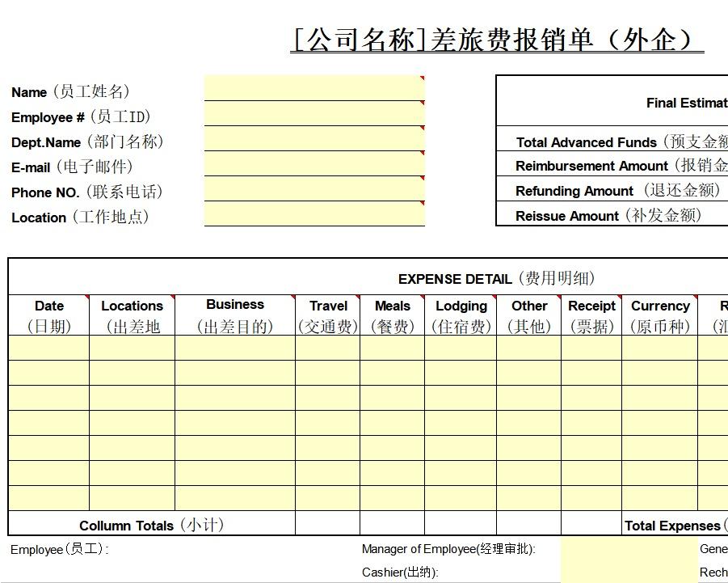
Task: Click the Name input cell
Action: 314,88
